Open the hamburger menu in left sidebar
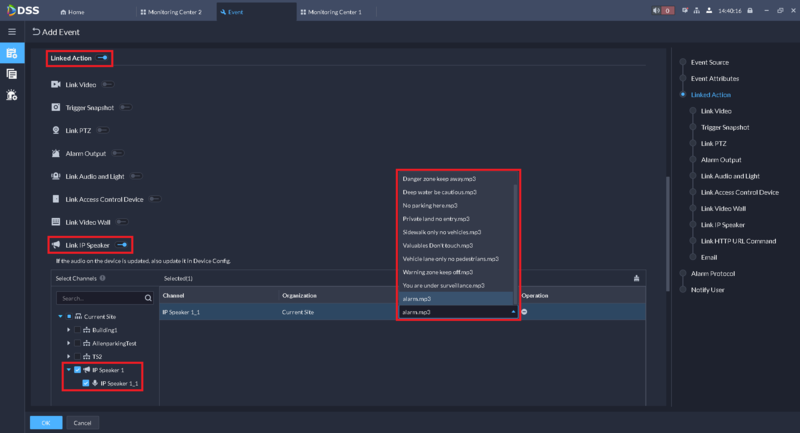 tap(11, 32)
